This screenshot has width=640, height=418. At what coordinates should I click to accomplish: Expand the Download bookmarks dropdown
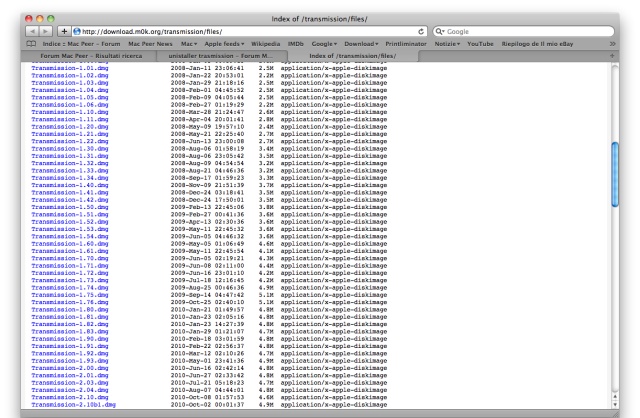pos(361,44)
